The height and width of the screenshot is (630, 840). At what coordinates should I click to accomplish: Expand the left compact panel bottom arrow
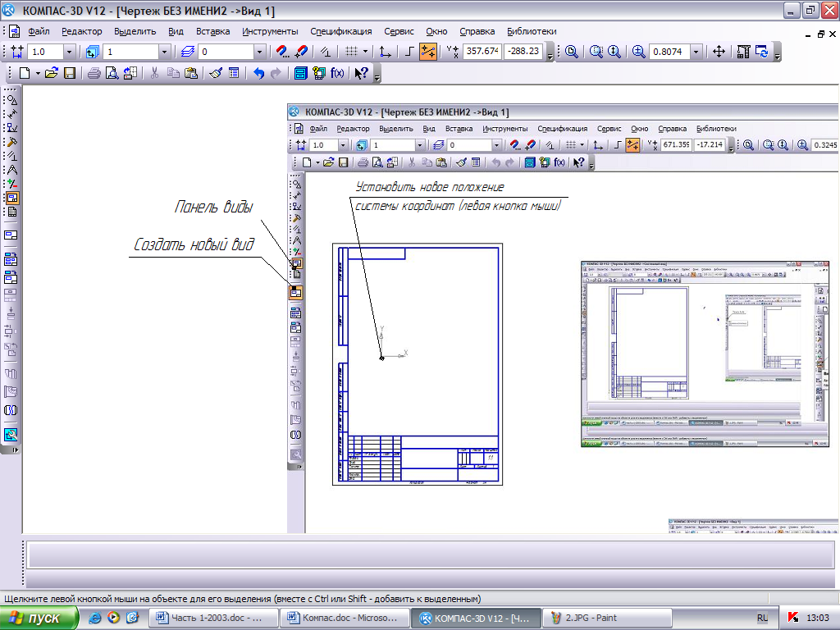[x=15, y=450]
